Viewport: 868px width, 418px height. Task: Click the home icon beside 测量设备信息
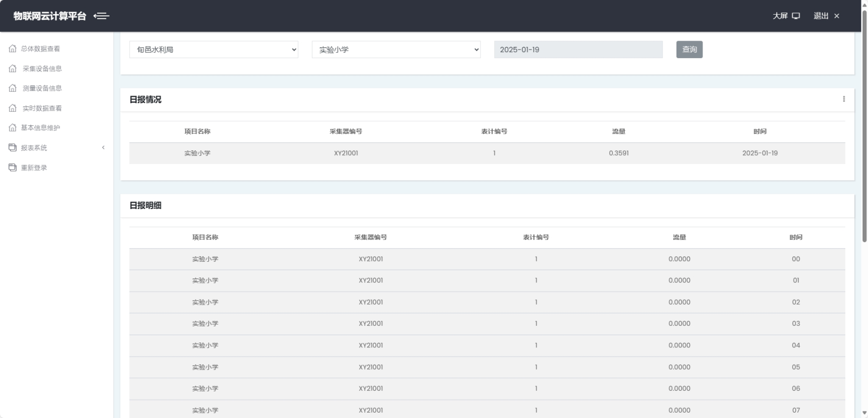(12, 88)
